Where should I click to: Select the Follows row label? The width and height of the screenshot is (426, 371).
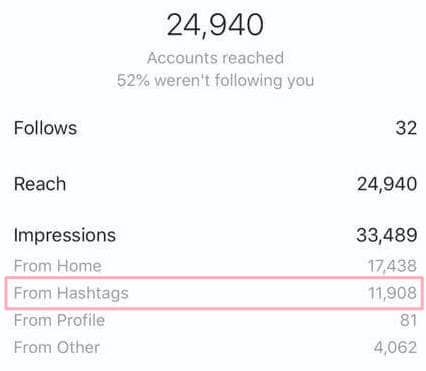point(45,128)
